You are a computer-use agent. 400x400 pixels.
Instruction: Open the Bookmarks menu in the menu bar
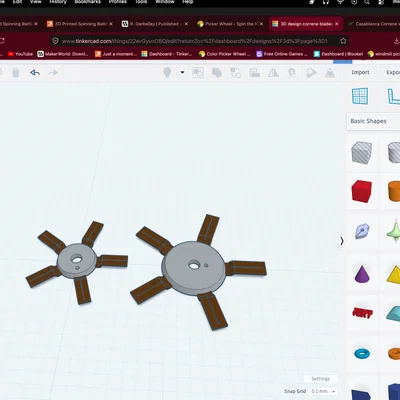[87, 2]
